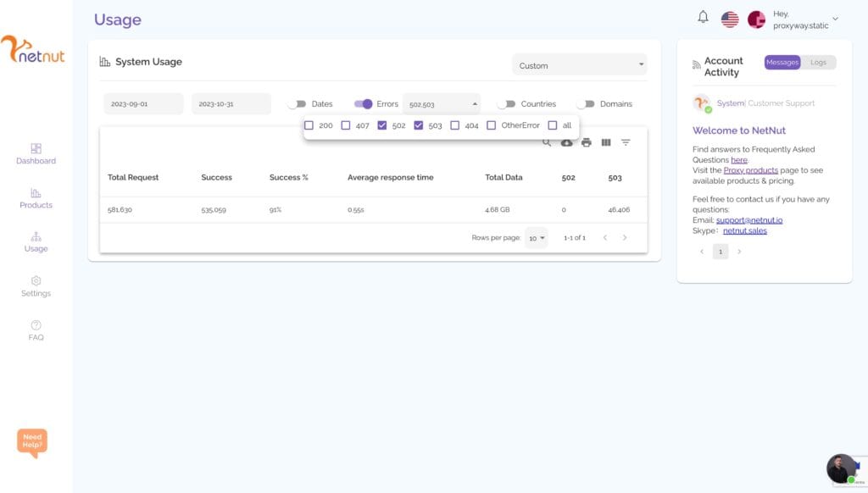The width and height of the screenshot is (868, 493).
Task: Click the 2023-09-01 start date field
Action: (142, 102)
